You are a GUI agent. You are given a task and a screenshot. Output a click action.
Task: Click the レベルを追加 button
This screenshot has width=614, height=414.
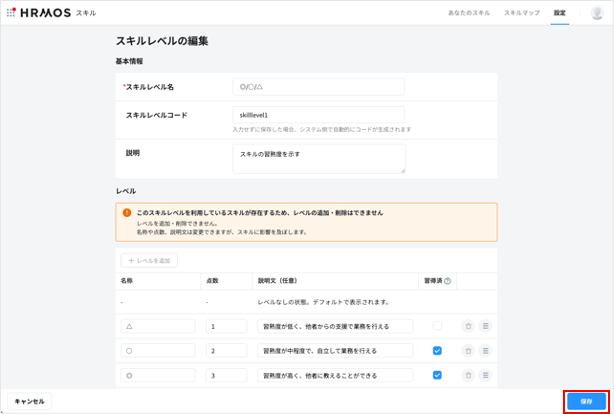150,260
